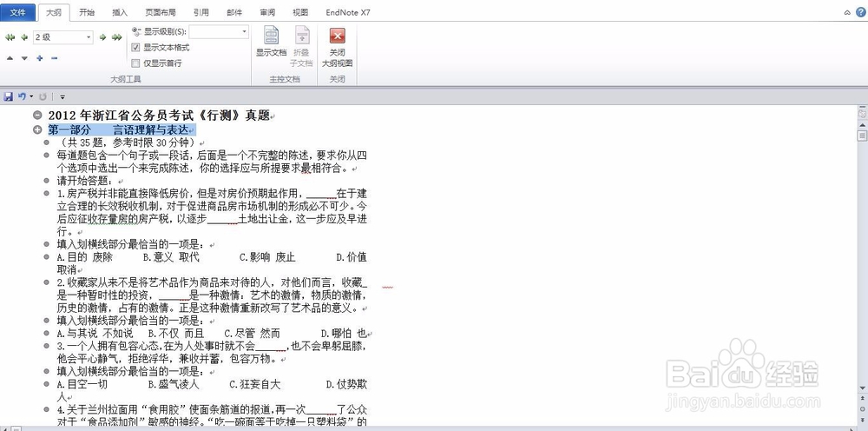Move the selected item up

pyautogui.click(x=10, y=58)
